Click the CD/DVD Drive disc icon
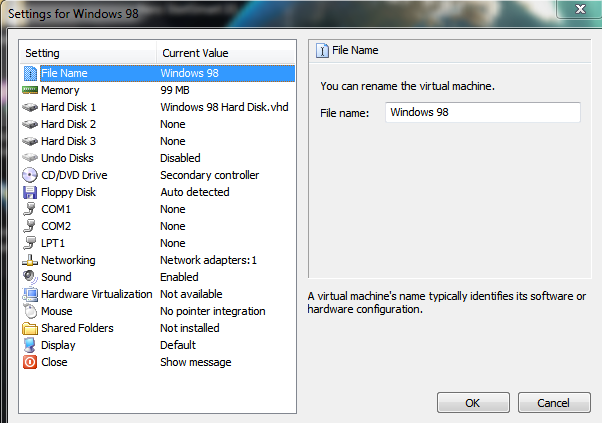The height and width of the screenshot is (423, 602). coord(30,175)
